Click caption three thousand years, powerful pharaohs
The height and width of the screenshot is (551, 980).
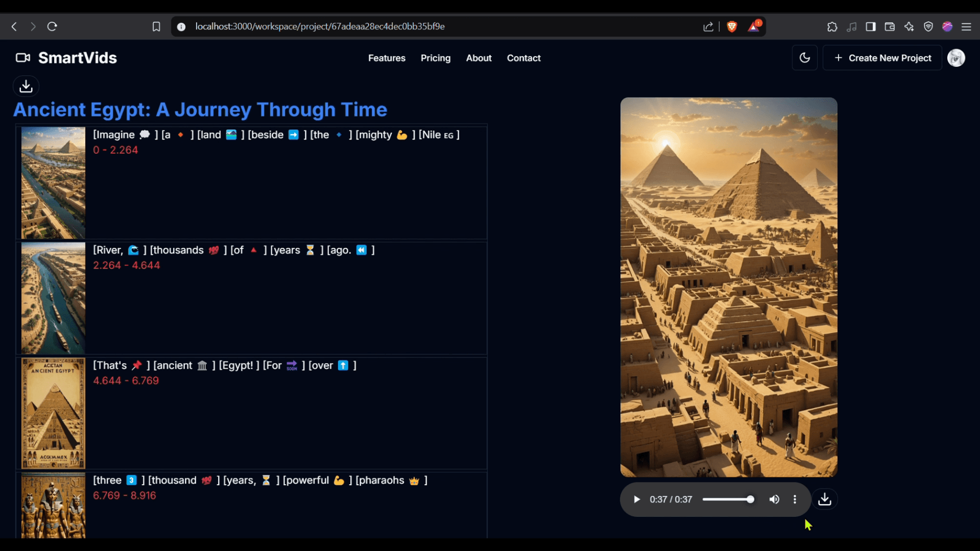point(260,481)
